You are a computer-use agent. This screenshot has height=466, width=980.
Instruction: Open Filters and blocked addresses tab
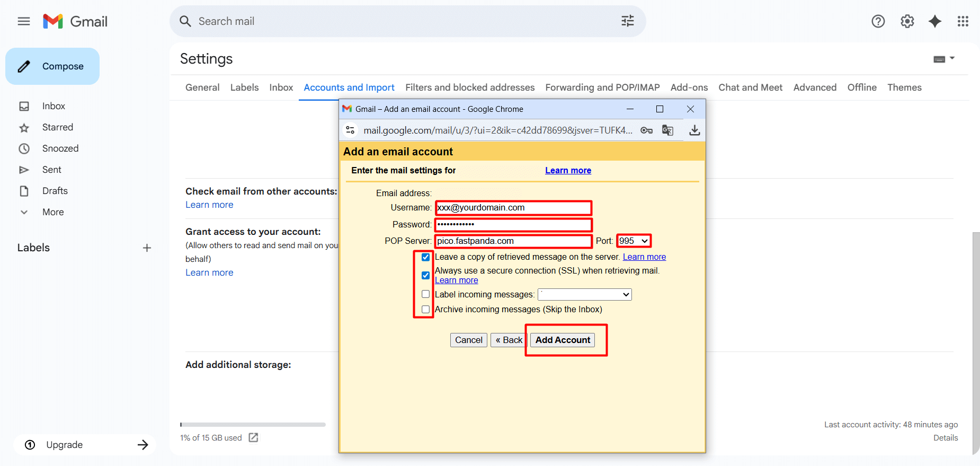pos(470,87)
